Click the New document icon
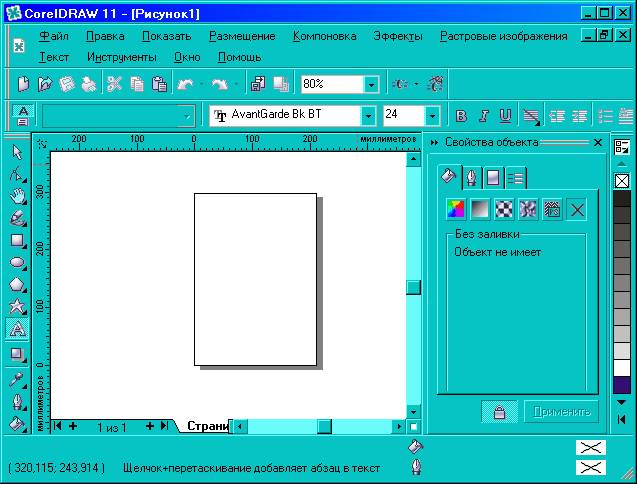 (x=24, y=84)
